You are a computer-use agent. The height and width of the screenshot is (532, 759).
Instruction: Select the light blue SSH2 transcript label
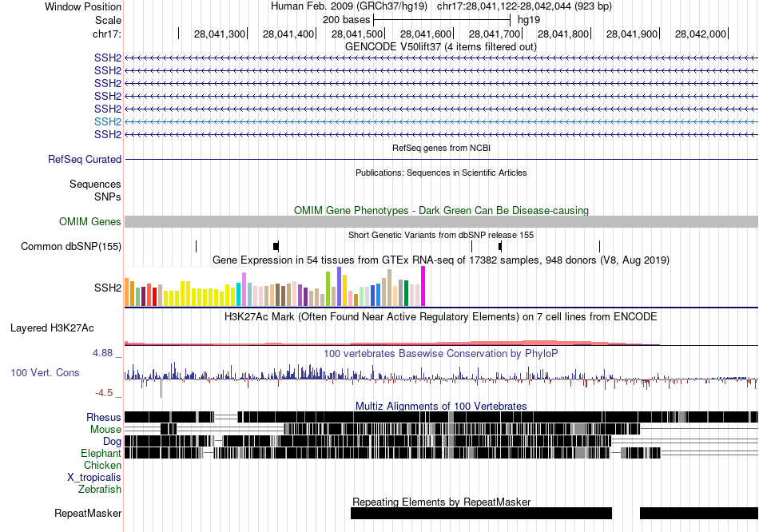coord(108,121)
